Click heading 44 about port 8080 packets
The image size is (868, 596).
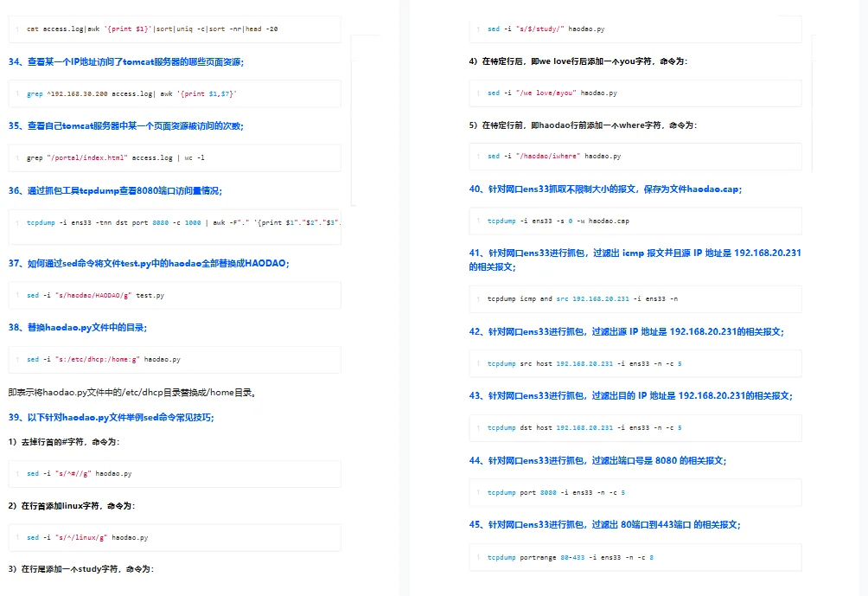coord(597,461)
